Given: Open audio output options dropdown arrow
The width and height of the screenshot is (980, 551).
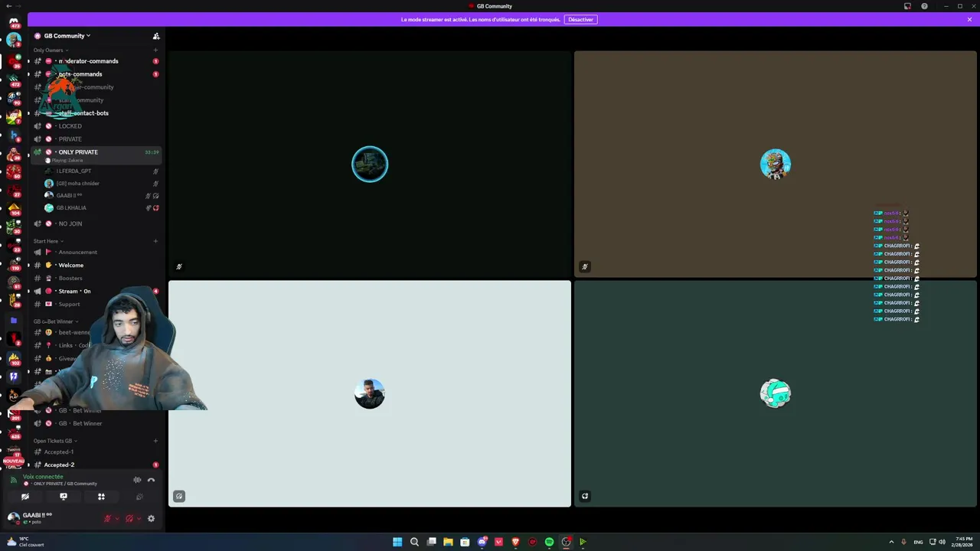Looking at the screenshot, I should point(139,519).
